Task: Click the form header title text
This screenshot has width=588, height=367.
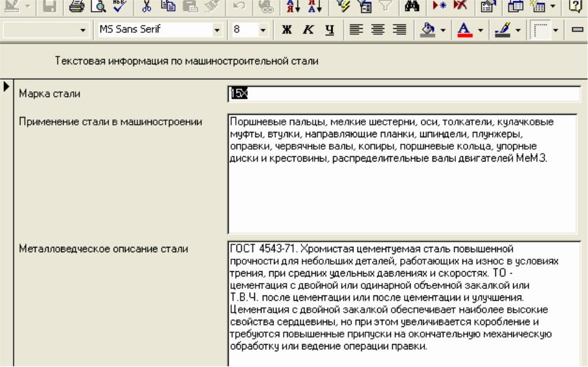Action: pyautogui.click(x=187, y=61)
